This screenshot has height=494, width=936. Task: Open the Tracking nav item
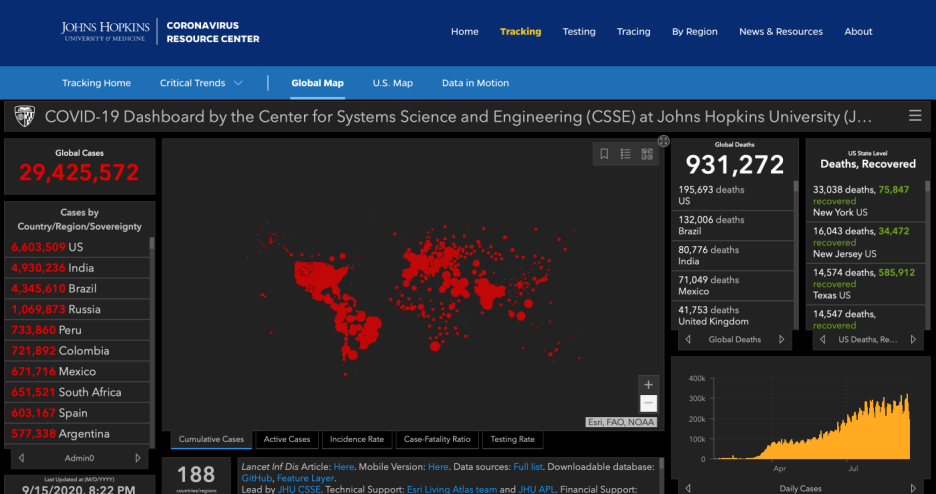click(x=521, y=32)
